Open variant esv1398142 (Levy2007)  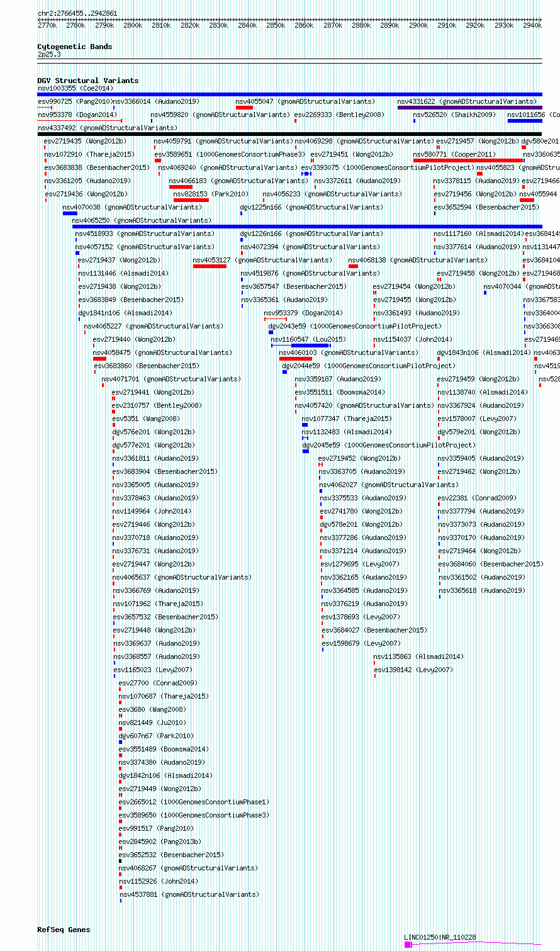pos(413,670)
